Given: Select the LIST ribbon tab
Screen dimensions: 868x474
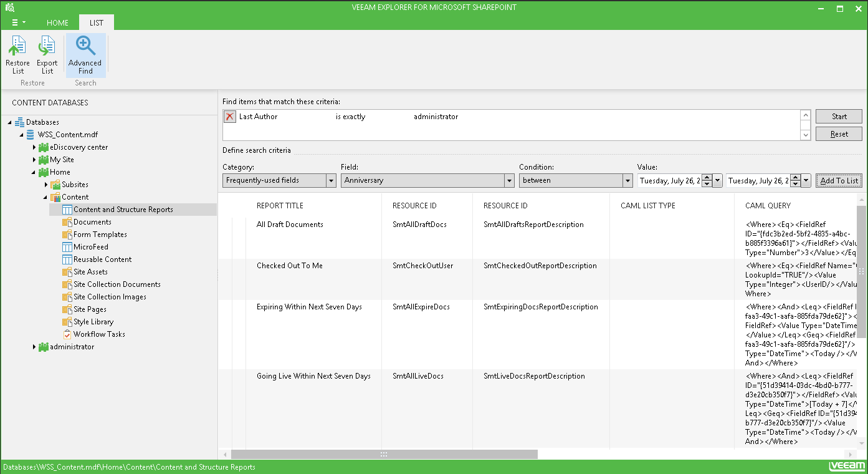Looking at the screenshot, I should [x=97, y=23].
